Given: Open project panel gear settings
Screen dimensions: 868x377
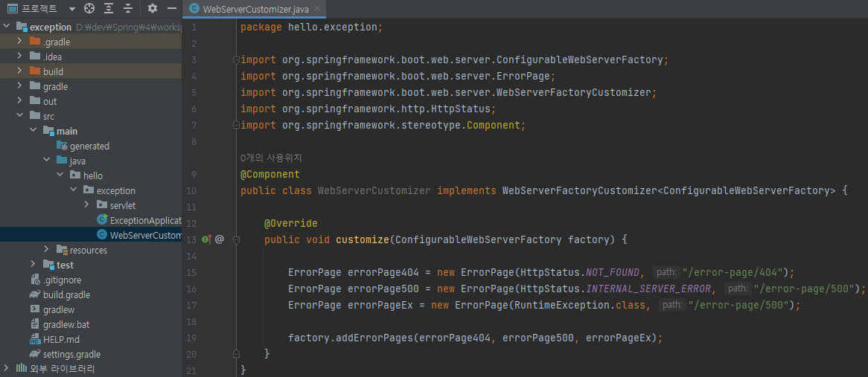Looking at the screenshot, I should coord(153,8).
